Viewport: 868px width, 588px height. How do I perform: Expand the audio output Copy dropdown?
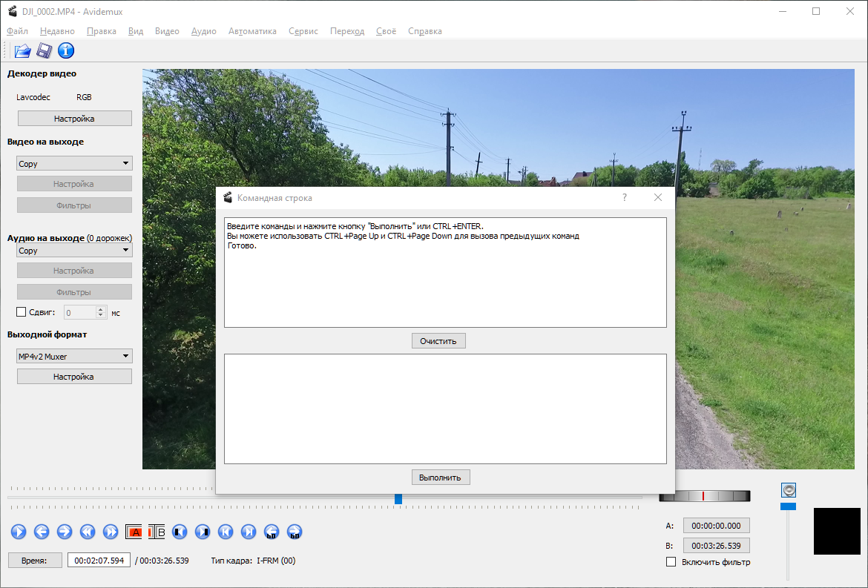(75, 251)
